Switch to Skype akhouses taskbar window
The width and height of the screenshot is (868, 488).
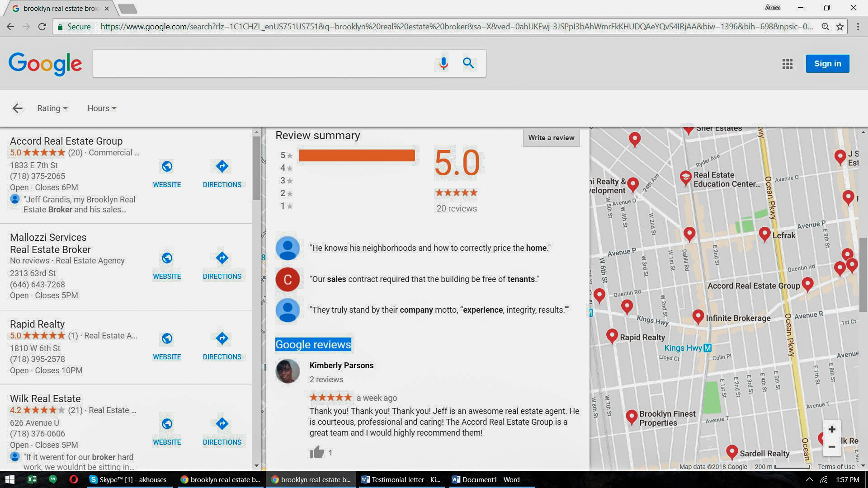[x=129, y=479]
